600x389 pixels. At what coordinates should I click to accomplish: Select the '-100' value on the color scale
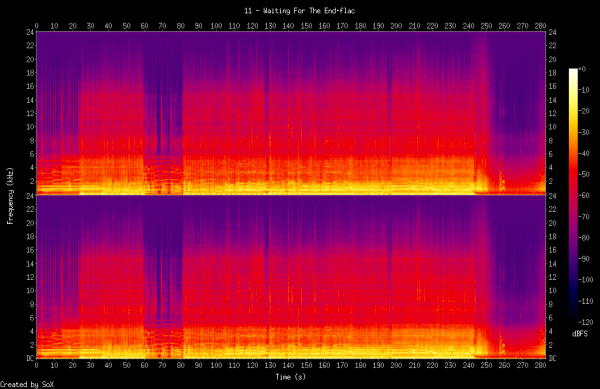[x=586, y=280]
